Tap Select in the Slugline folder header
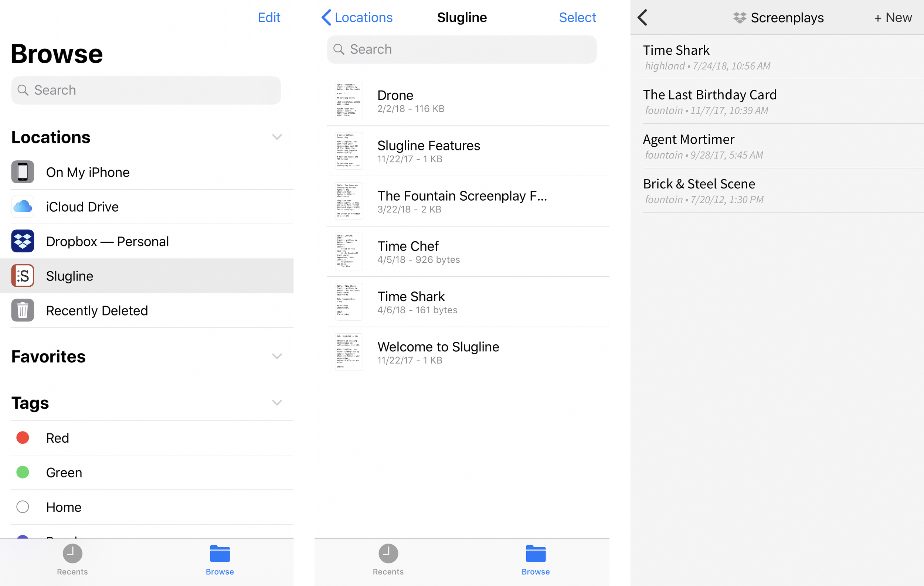The width and height of the screenshot is (924, 586). (x=577, y=18)
